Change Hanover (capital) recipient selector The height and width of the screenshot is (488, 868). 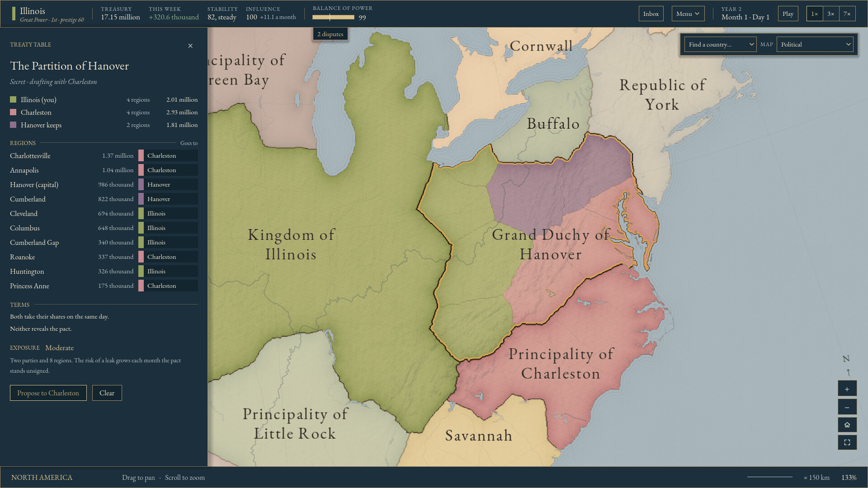[x=168, y=184]
